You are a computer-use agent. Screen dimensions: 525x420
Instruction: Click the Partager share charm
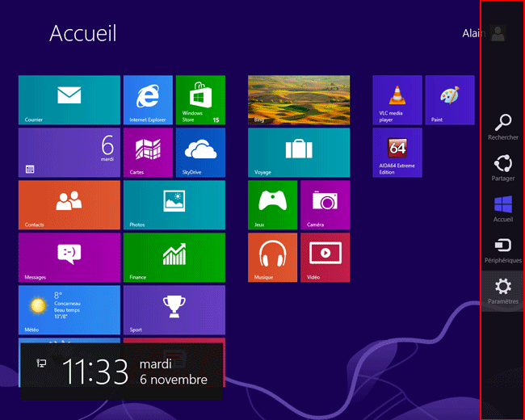coord(503,168)
